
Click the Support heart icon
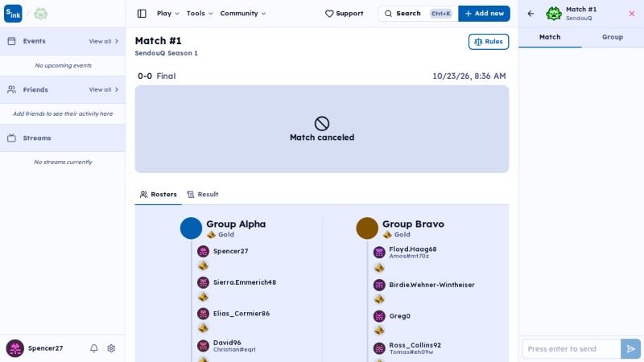[x=329, y=14]
